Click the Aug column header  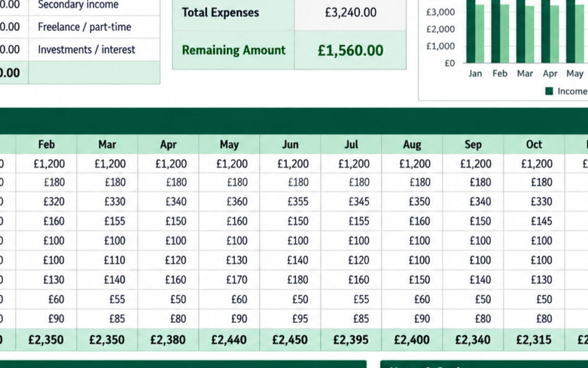point(412,145)
